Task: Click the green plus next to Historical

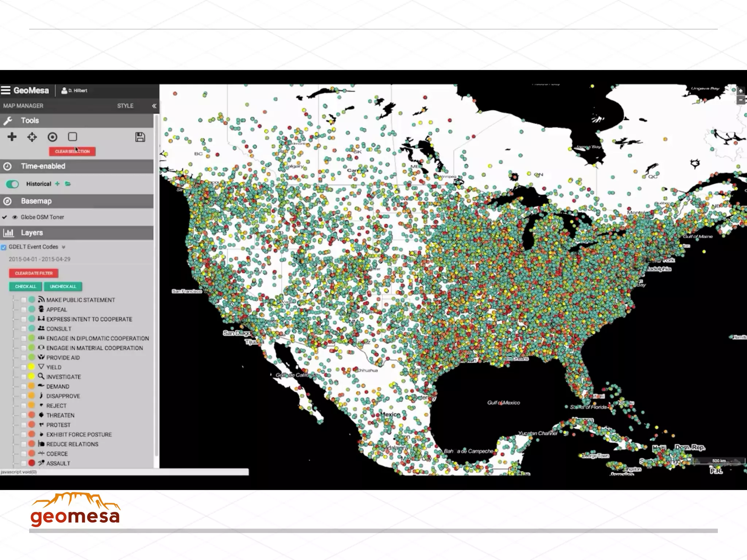Action: 57,184
